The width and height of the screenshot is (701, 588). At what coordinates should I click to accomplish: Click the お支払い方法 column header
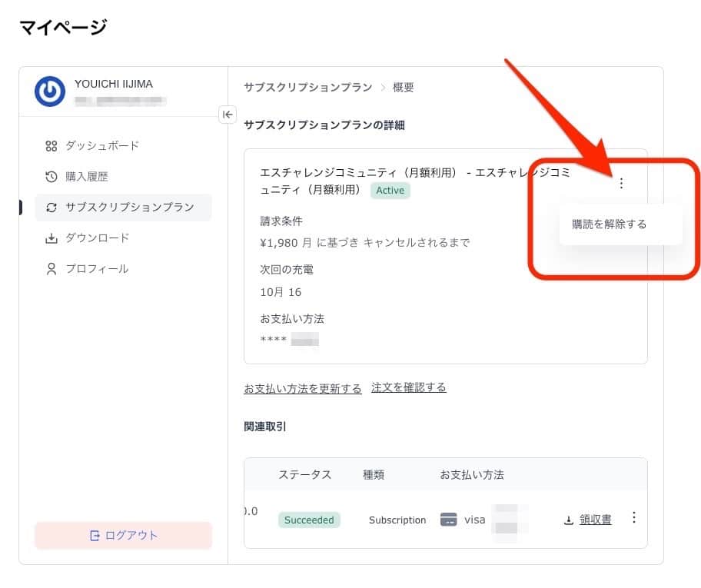[472, 474]
